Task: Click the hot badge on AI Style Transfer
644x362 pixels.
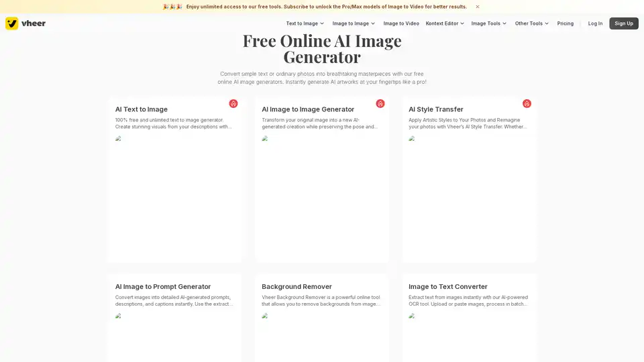Action: click(x=527, y=103)
